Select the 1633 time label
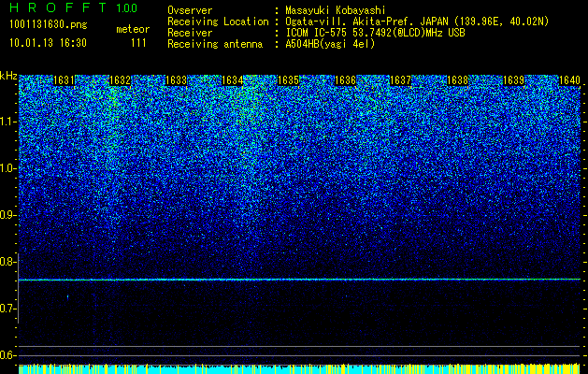This screenshot has height=374, width=588. [177, 80]
